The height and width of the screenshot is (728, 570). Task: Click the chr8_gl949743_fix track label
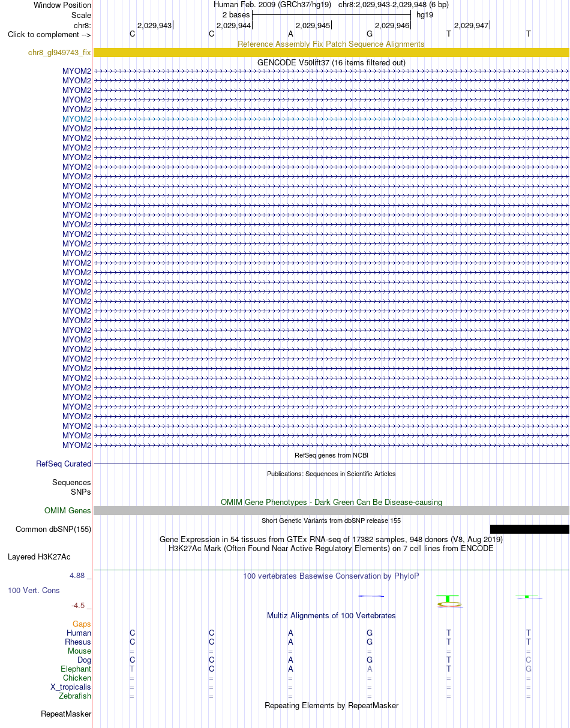(59, 53)
